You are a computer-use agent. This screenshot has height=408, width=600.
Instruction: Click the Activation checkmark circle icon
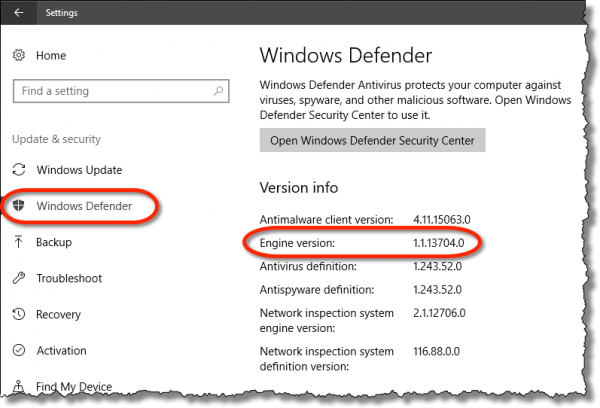point(19,350)
